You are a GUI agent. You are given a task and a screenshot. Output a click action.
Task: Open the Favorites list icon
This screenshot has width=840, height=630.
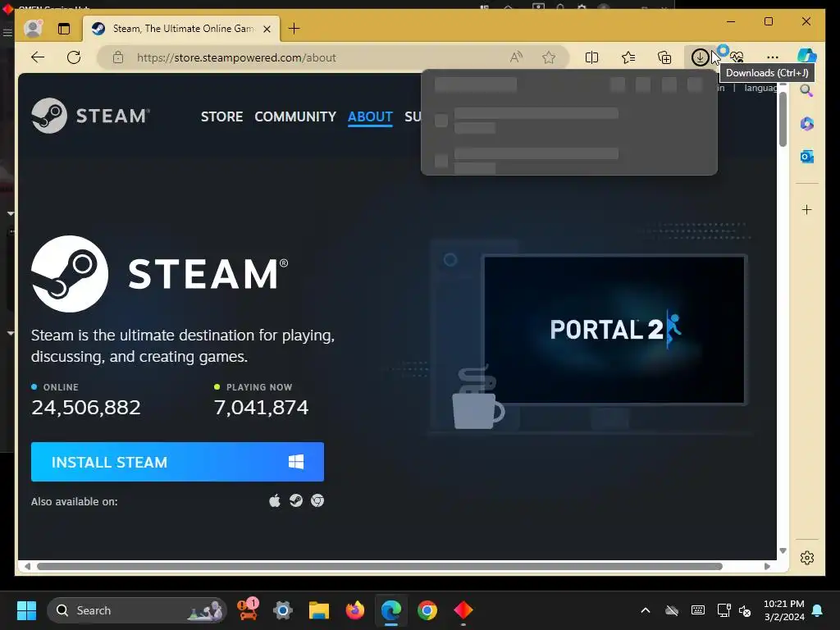click(628, 57)
